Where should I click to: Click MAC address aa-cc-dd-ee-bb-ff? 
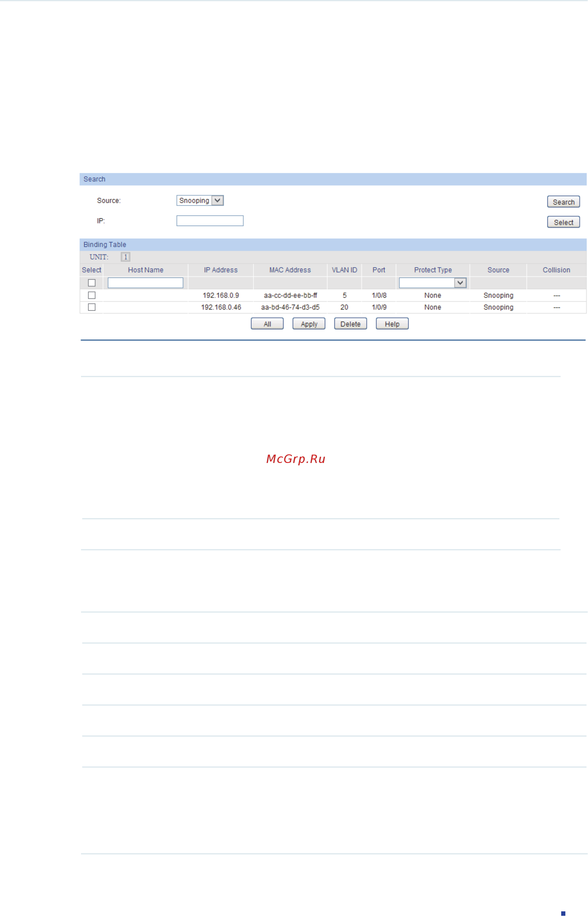(x=290, y=295)
